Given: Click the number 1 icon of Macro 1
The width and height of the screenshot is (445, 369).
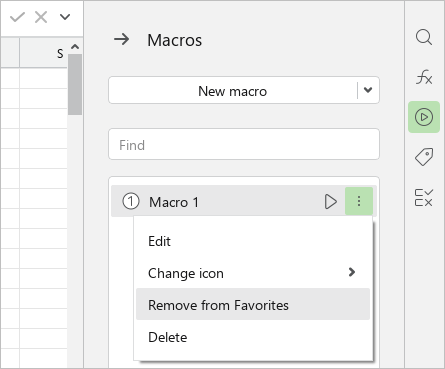Looking at the screenshot, I should (x=131, y=201).
